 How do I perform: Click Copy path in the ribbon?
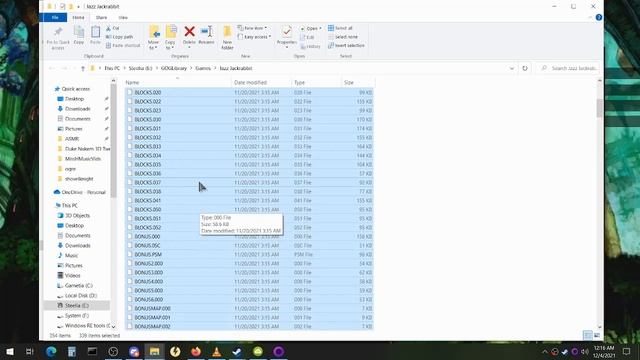(120, 37)
